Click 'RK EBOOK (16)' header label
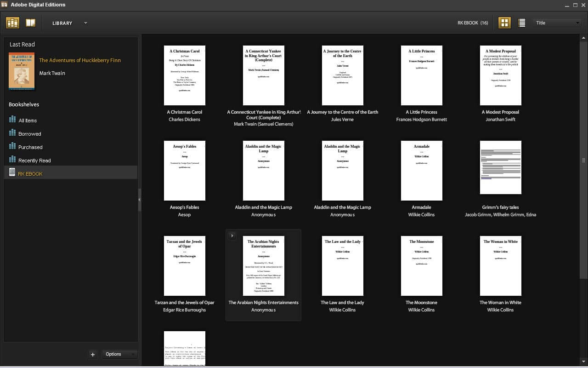Viewport: 588px width, 368px height. pyautogui.click(x=473, y=23)
